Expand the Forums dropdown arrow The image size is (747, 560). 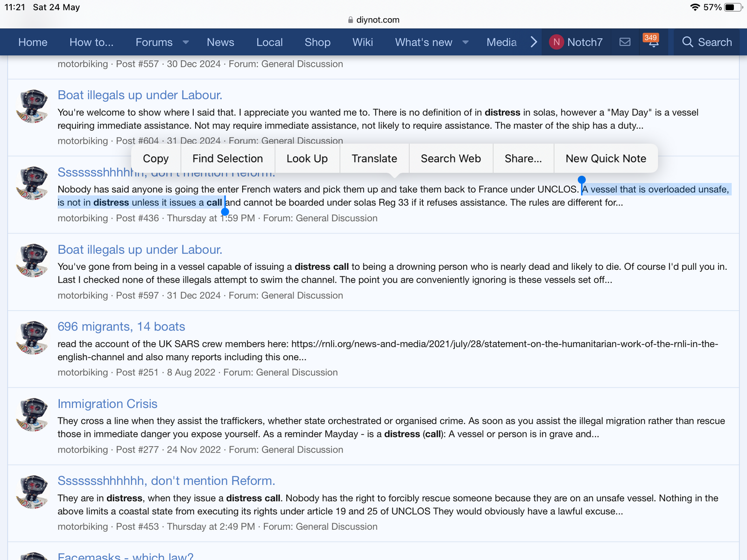(x=186, y=42)
